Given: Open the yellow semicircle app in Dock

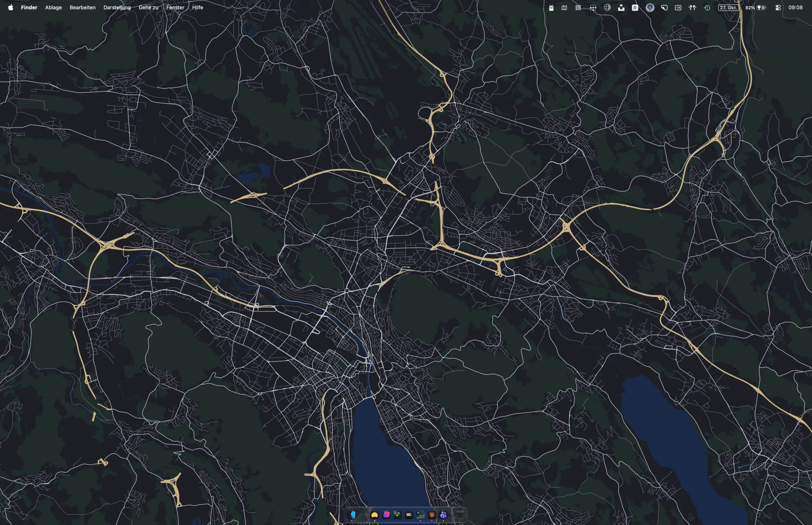Looking at the screenshot, I should 374,515.
